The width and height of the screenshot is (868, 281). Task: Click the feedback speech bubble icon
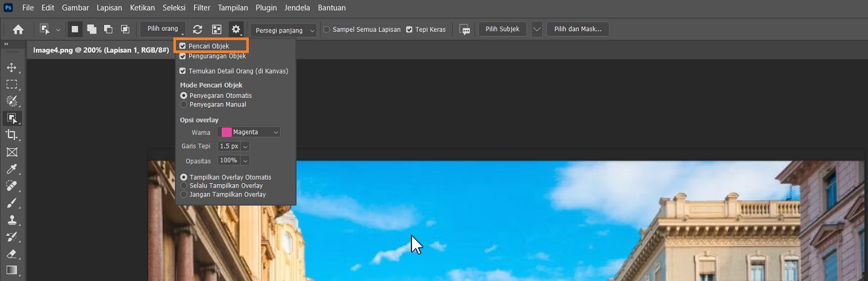pos(465,29)
